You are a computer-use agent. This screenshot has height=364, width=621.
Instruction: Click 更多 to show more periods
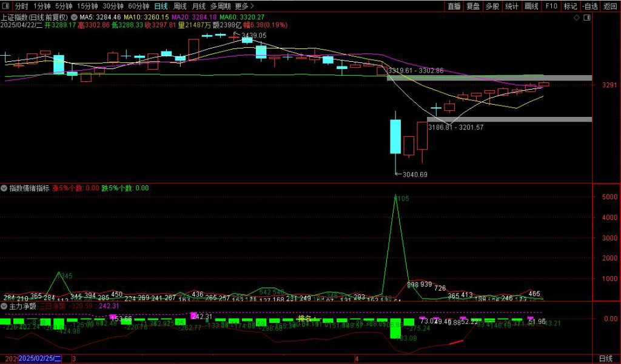click(244, 6)
